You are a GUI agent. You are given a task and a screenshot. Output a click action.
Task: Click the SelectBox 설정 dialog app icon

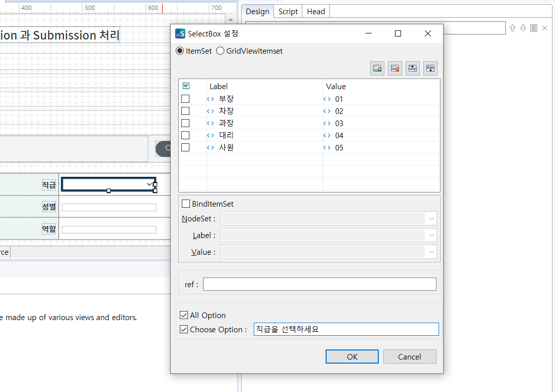[x=180, y=33]
